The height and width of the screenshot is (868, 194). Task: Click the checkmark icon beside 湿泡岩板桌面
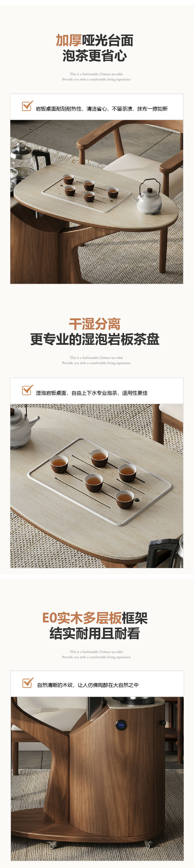(x=27, y=390)
